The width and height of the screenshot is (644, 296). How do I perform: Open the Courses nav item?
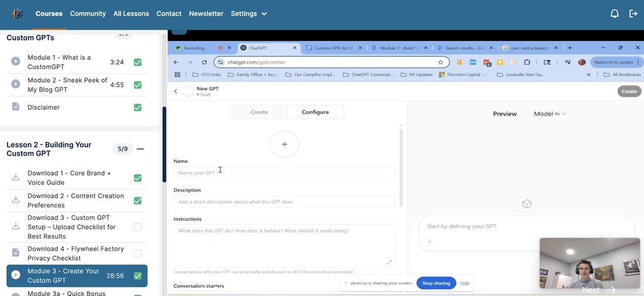tap(49, 14)
